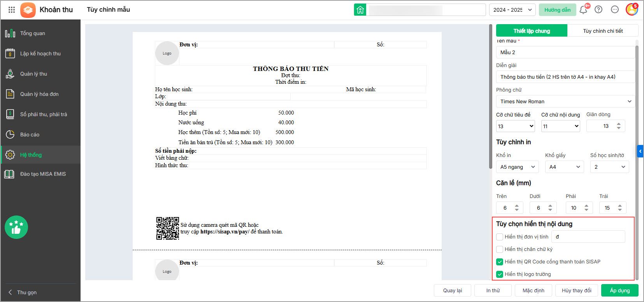This screenshot has height=302, width=644.
Task: Click the green school home icon
Action: coord(360,10)
